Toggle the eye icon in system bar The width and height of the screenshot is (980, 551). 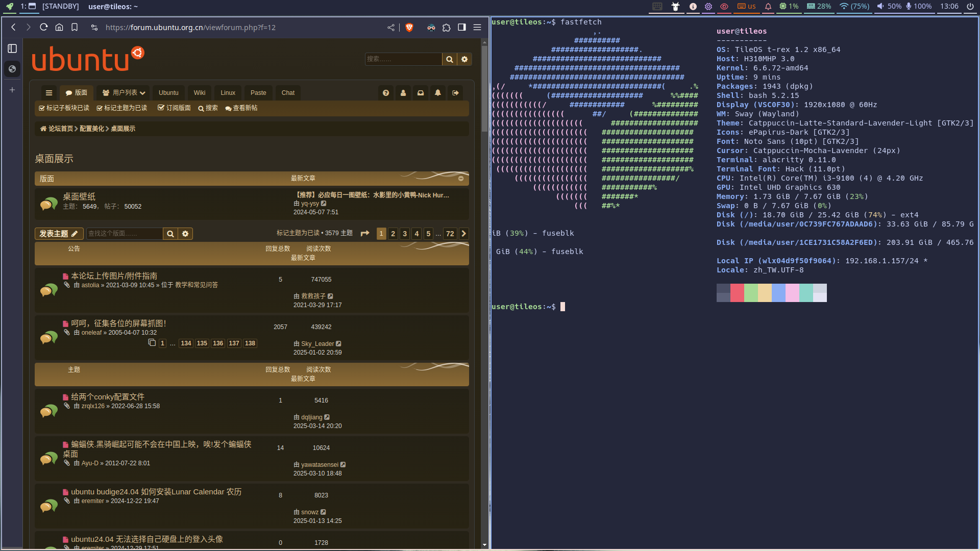tap(724, 6)
